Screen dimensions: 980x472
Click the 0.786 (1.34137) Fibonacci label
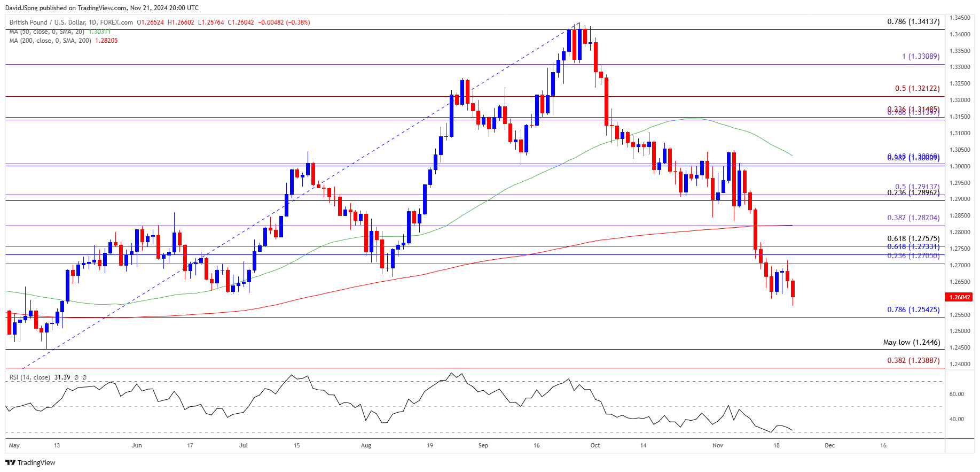pos(913,22)
